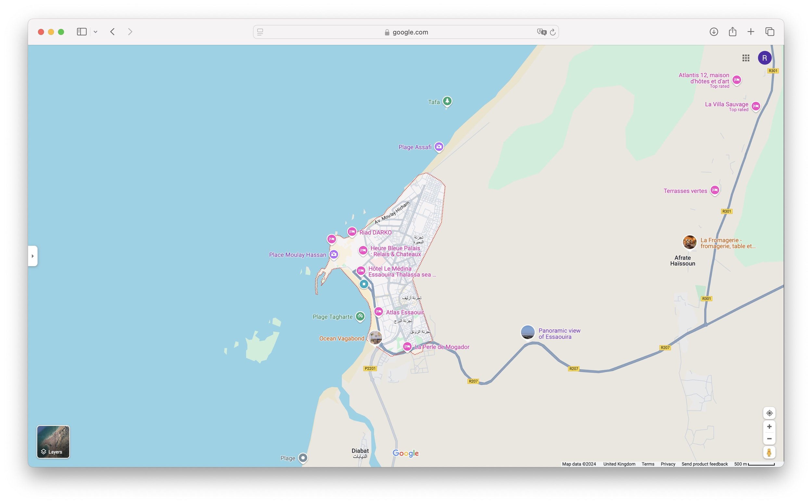Switch map type via Layers thumbnail
Image resolution: width=812 pixels, height=504 pixels.
click(53, 441)
